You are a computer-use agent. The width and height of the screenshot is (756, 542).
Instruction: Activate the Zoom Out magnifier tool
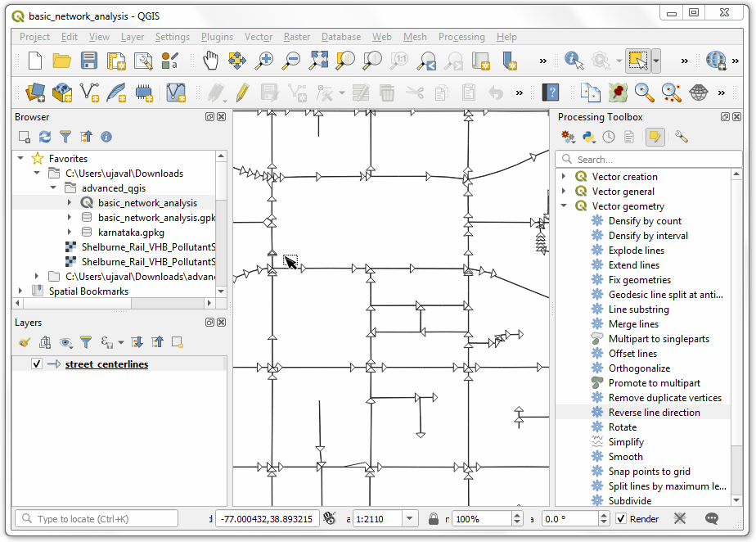point(291,61)
